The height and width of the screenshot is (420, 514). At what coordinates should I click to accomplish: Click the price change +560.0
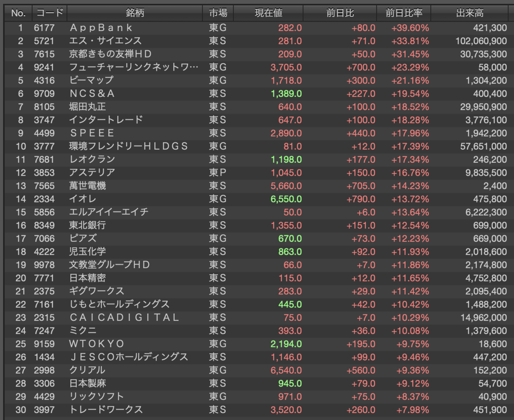point(361,369)
